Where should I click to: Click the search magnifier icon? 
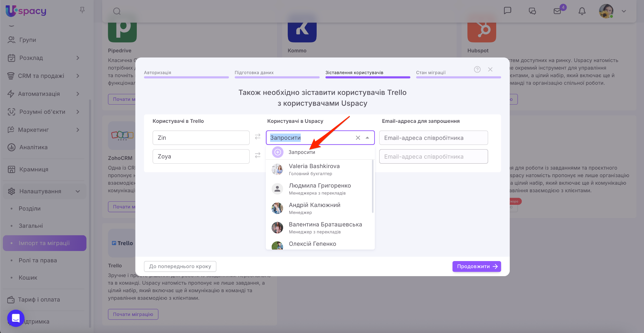(x=117, y=11)
